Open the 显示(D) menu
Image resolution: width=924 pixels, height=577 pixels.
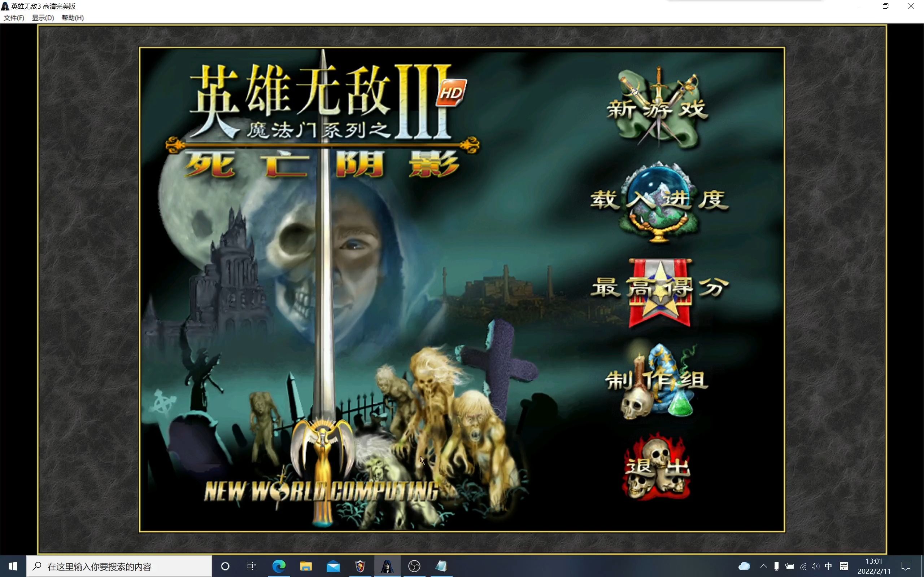(43, 18)
